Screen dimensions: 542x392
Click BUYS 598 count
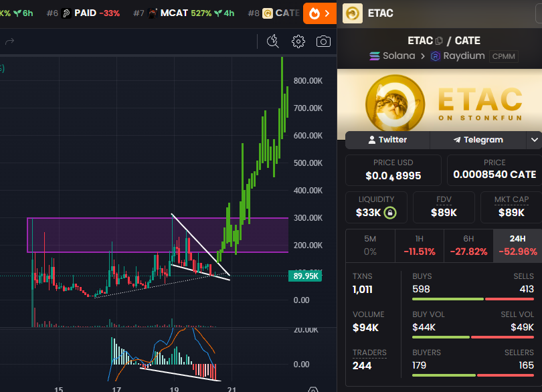[x=421, y=289]
